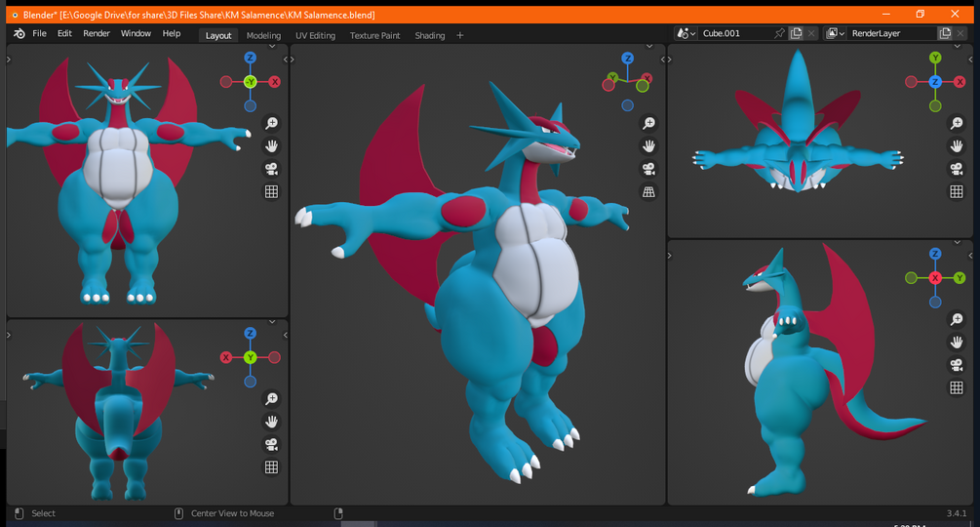The width and height of the screenshot is (980, 527).
Task: Click pan hand icon in front view viewport
Action: 271,146
